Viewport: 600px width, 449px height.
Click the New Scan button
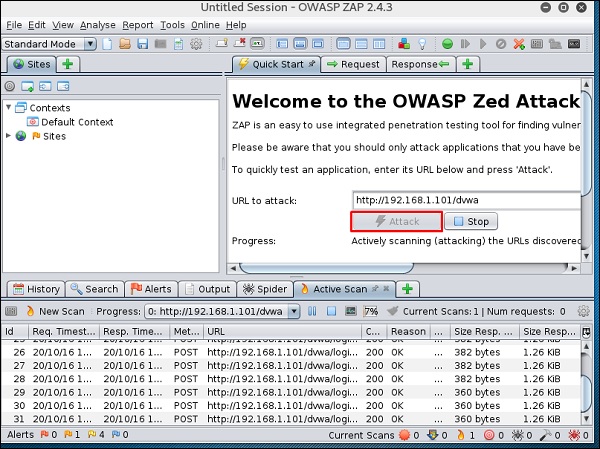(55, 311)
